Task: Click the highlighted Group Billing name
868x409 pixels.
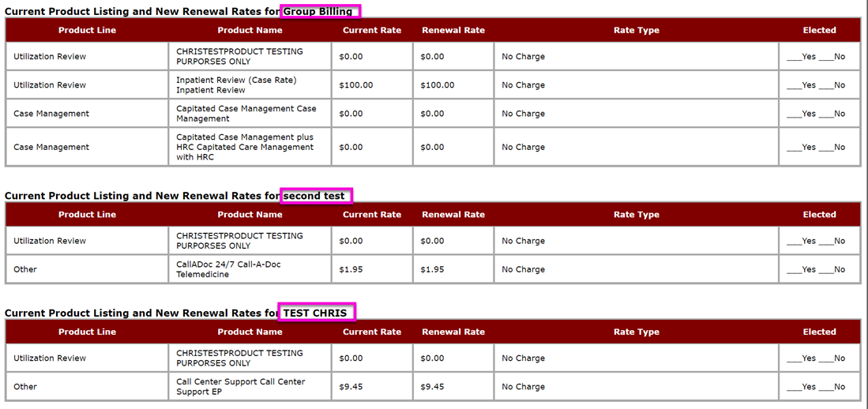Action: pyautogui.click(x=318, y=12)
